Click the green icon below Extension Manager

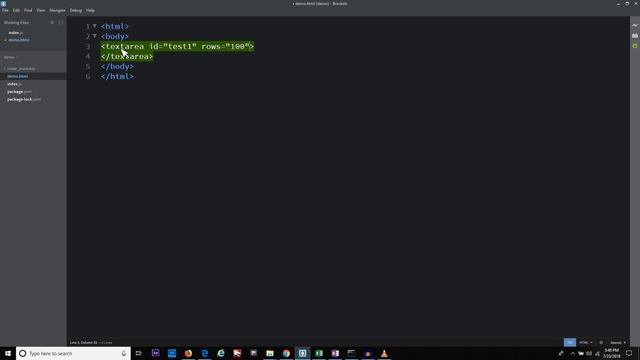click(x=635, y=46)
